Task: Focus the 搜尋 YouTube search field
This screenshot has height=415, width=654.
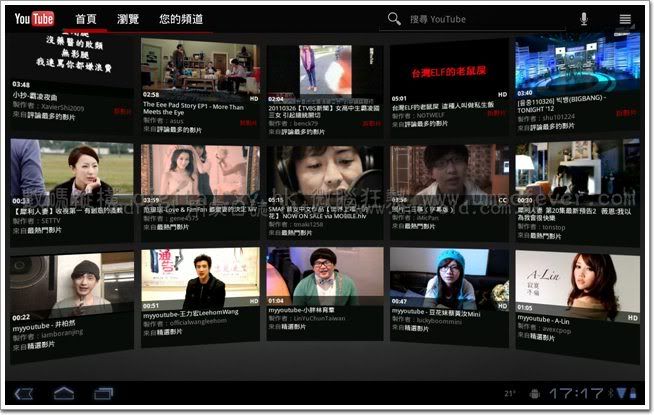Action: (x=480, y=19)
